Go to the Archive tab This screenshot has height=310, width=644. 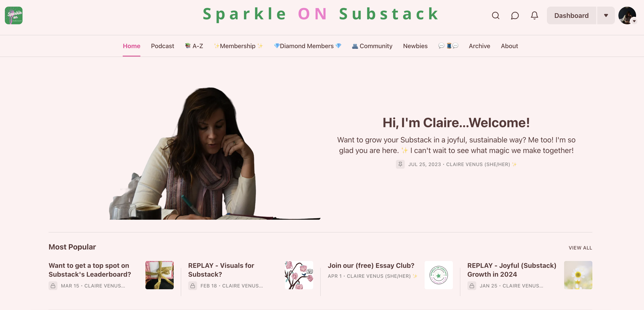(x=479, y=46)
